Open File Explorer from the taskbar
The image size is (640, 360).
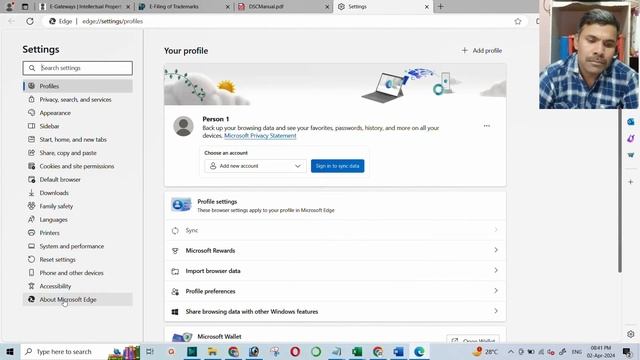pyautogui.click(x=212, y=351)
